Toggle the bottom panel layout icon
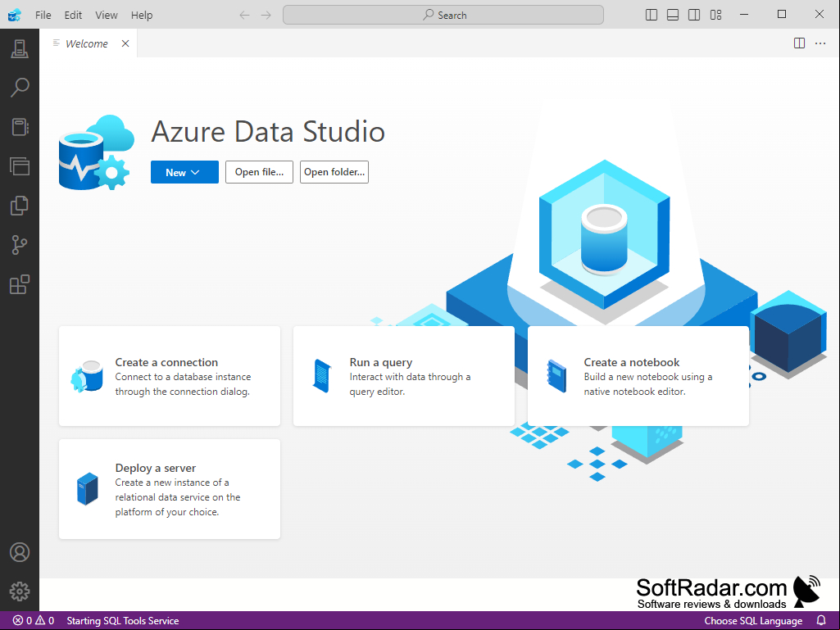Screen dimensions: 840x630 point(673,15)
